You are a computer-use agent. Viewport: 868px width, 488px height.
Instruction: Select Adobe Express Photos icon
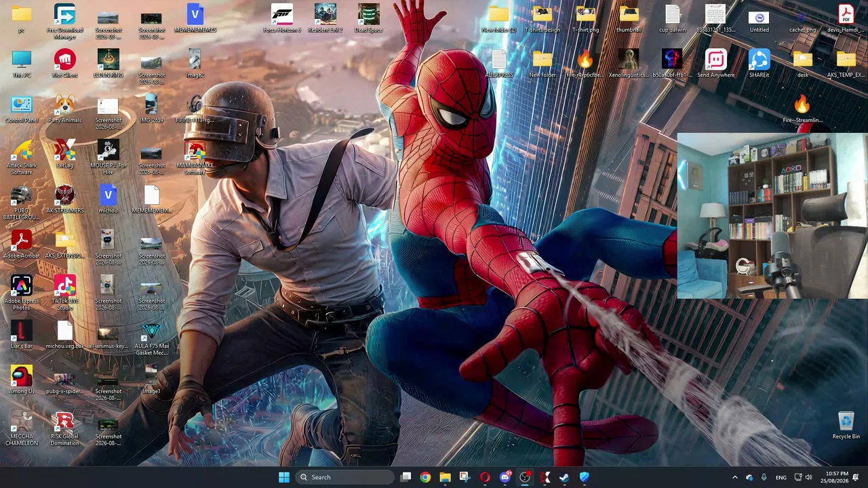coord(21,293)
